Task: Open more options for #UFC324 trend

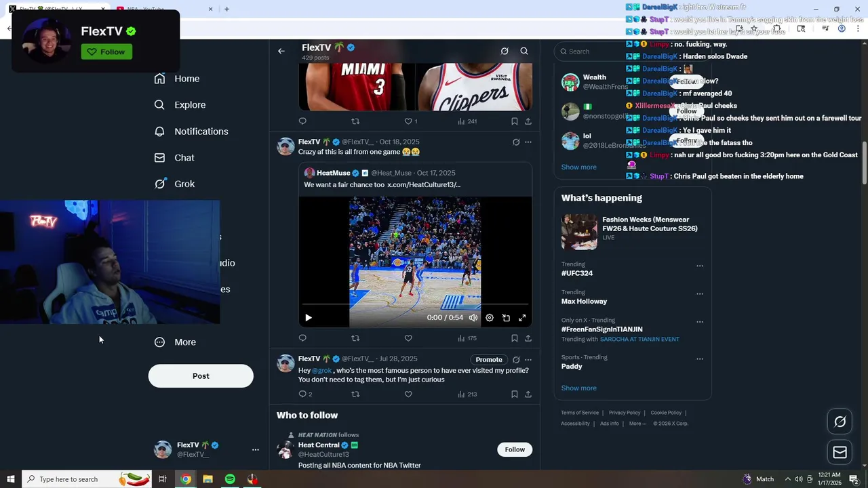Action: pos(700,266)
